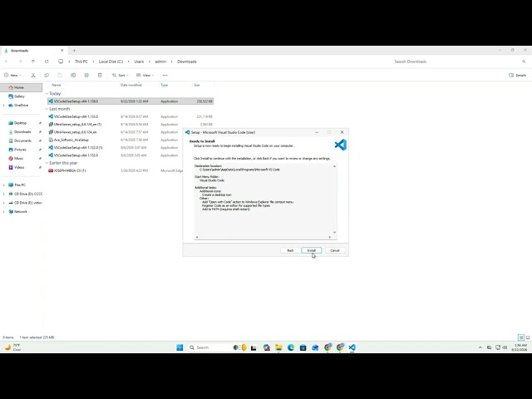Click the Back navigation arrow in Explorer

(x=7, y=62)
